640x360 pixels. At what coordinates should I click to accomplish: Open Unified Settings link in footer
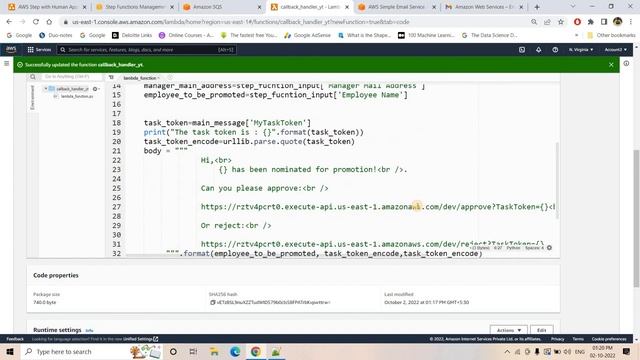click(141, 339)
